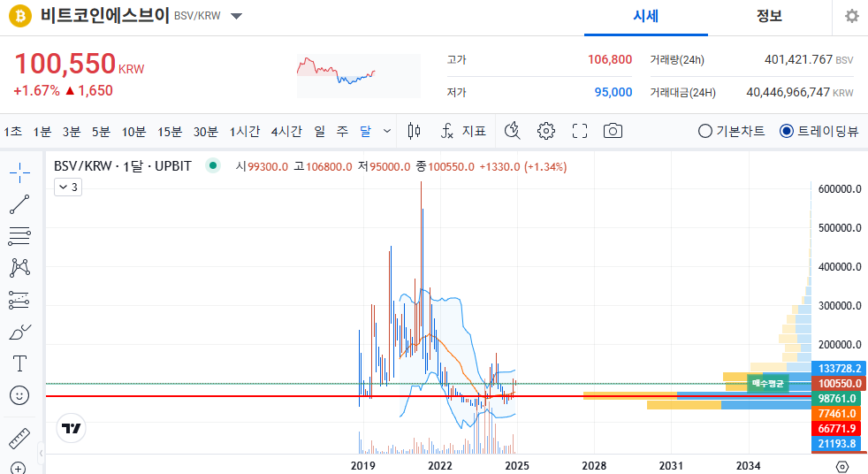Select the 1분 timeframe
This screenshot has width=868, height=474.
coord(42,132)
